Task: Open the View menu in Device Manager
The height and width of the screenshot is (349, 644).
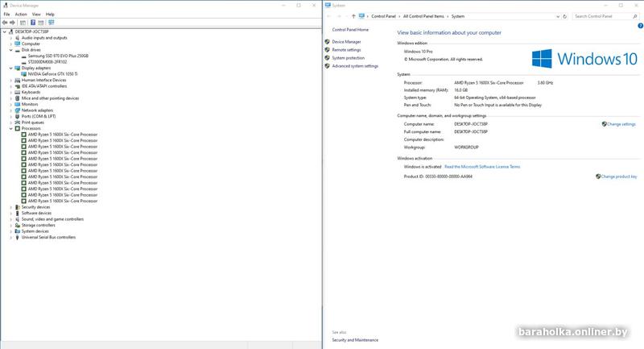Action: point(36,14)
